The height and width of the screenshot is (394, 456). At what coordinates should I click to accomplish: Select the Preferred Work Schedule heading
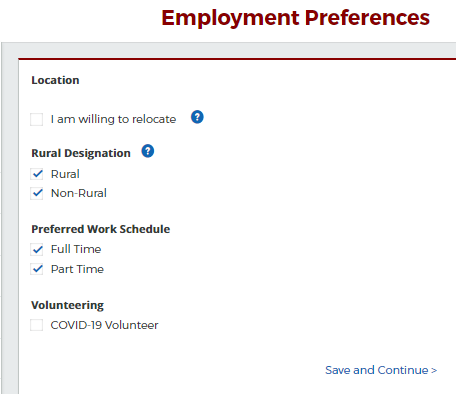point(101,229)
